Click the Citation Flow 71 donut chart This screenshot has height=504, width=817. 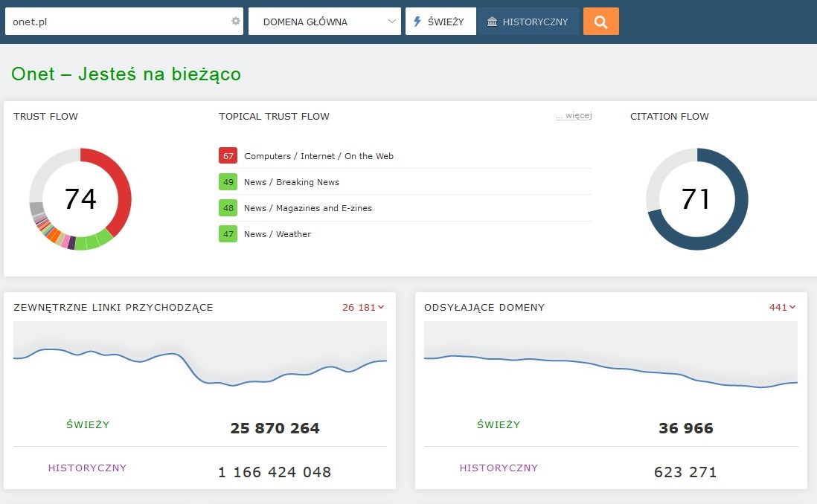click(697, 199)
